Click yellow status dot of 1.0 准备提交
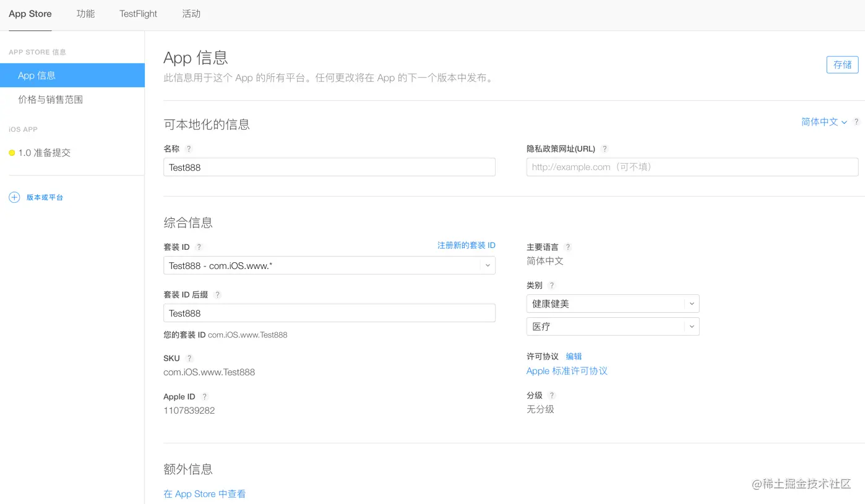 pyautogui.click(x=12, y=153)
